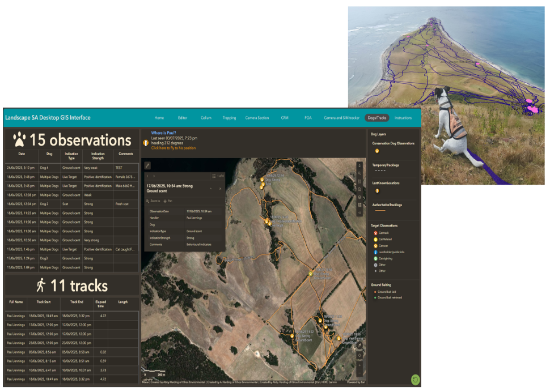This screenshot has height=392, width=550.
Task: Click here to fly to Paul's position
Action: click(x=174, y=148)
